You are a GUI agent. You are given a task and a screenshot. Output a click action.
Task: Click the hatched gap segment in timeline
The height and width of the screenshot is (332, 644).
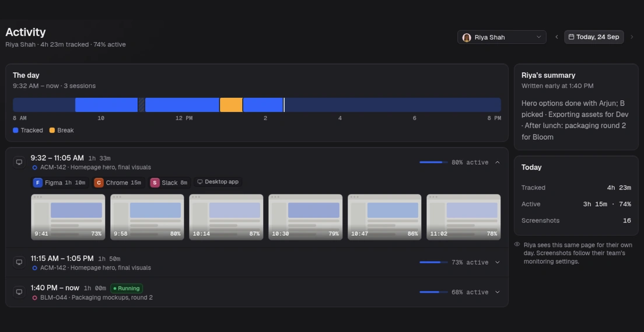pyautogui.click(x=141, y=105)
